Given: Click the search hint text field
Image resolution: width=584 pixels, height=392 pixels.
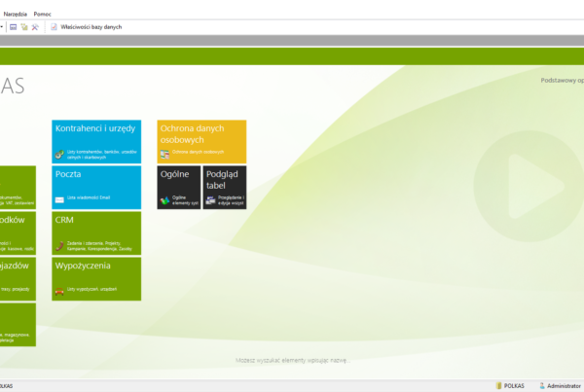Looking at the screenshot, I should [x=292, y=360].
